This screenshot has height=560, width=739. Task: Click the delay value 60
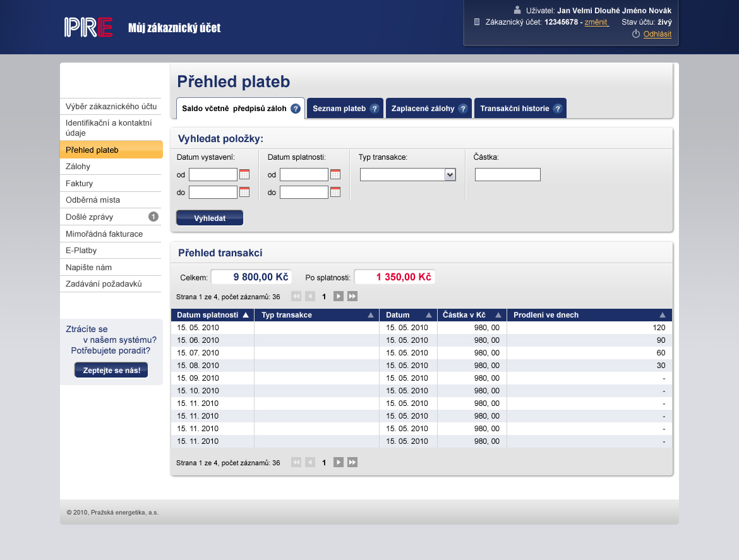(x=661, y=353)
